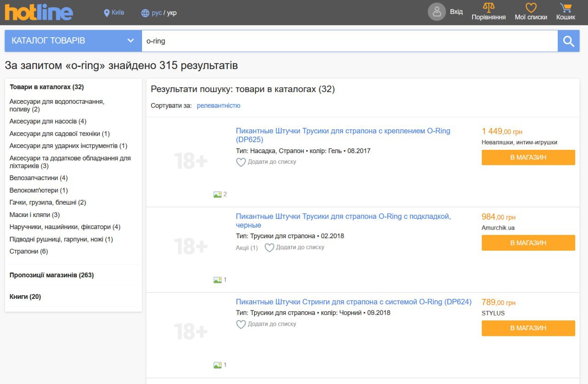Image resolution: width=588 pixels, height=384 pixels.
Task: Click shop name Amurchik.ua
Action: click(498, 228)
